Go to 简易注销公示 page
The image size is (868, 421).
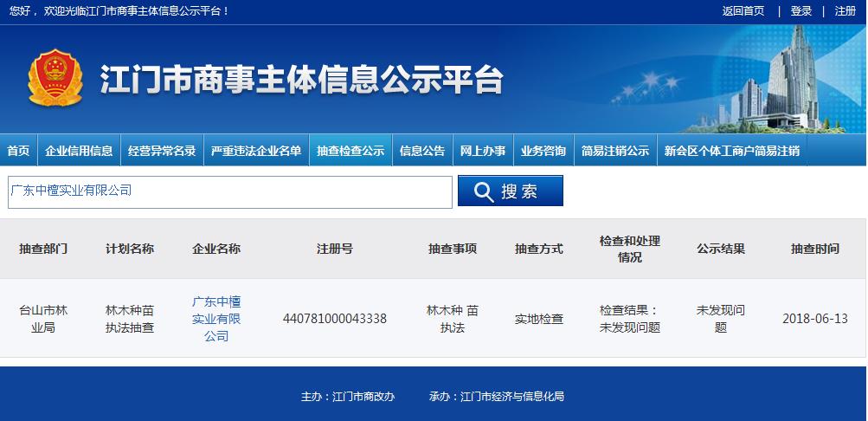point(615,151)
